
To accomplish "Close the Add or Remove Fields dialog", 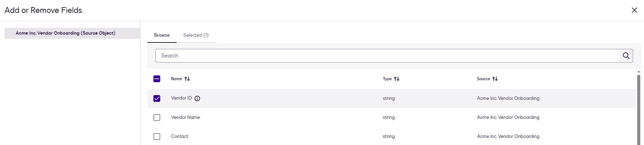I will point(634,10).
